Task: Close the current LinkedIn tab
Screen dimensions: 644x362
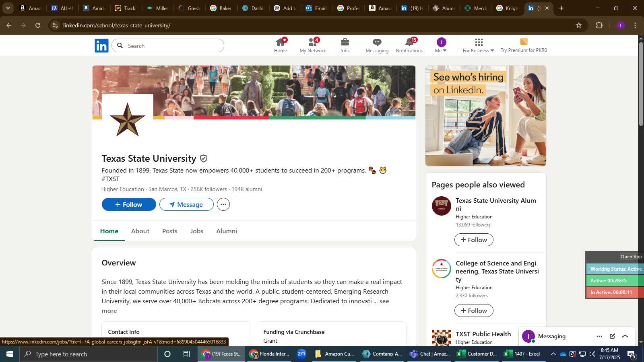Action: coord(547,8)
